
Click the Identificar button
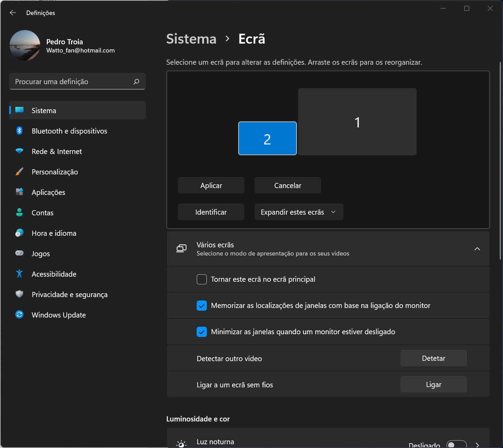coord(211,212)
